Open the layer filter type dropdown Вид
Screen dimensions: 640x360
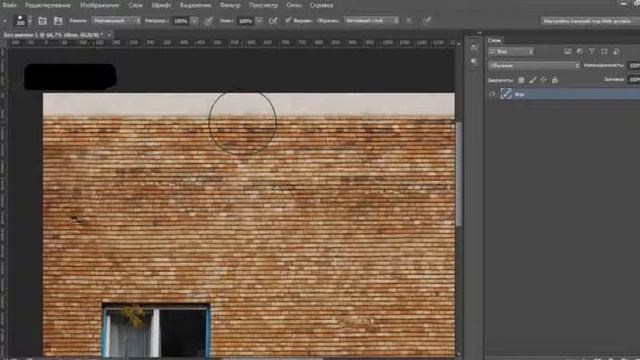(x=511, y=51)
